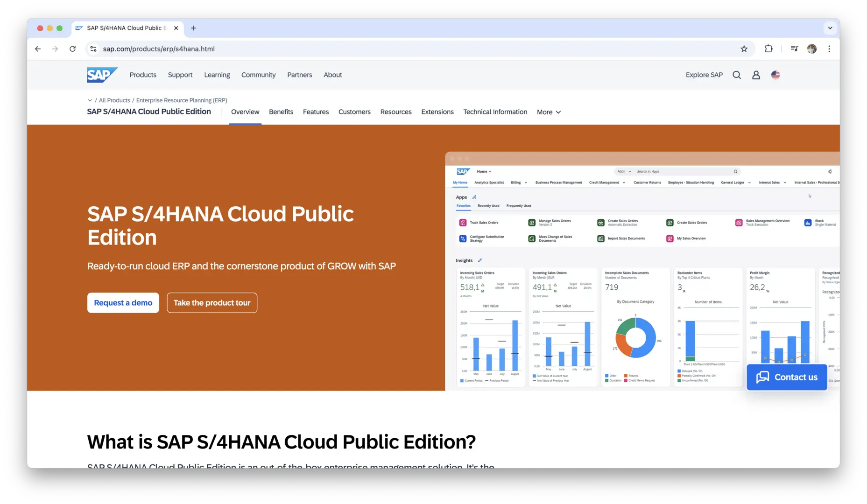Image resolution: width=867 pixels, height=504 pixels.
Task: Open the user account profile icon
Action: click(x=756, y=75)
